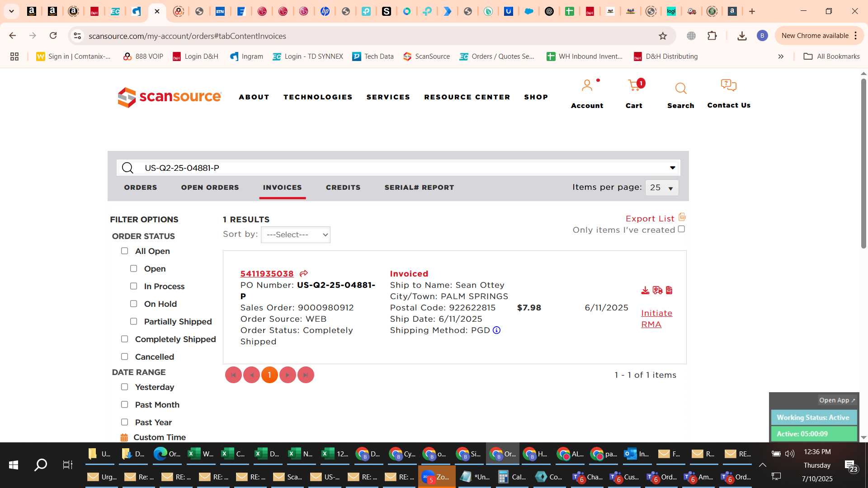Show more bookmarks with the double chevron
The height and width of the screenshot is (488, 868).
781,56
